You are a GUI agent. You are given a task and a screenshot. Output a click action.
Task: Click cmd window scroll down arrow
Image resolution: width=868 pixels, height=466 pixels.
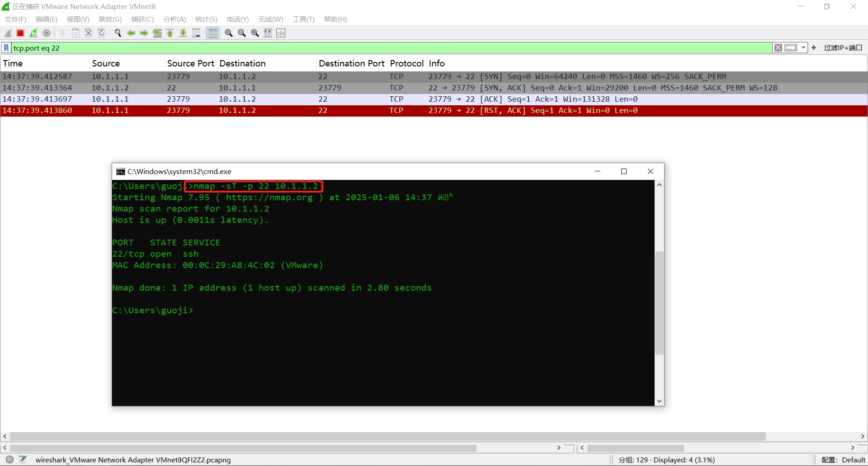point(659,401)
